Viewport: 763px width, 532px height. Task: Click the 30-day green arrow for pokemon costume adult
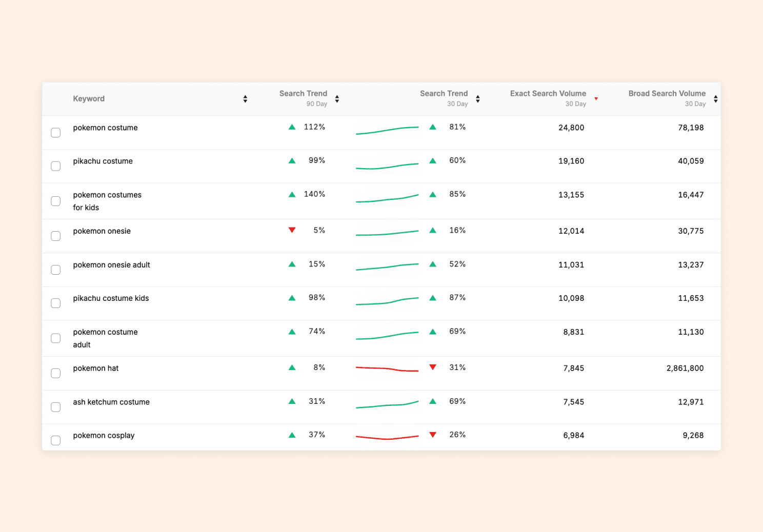pos(433,332)
